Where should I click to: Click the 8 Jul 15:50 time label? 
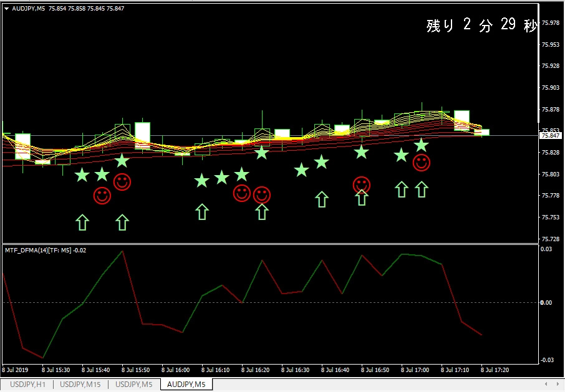[135, 370]
